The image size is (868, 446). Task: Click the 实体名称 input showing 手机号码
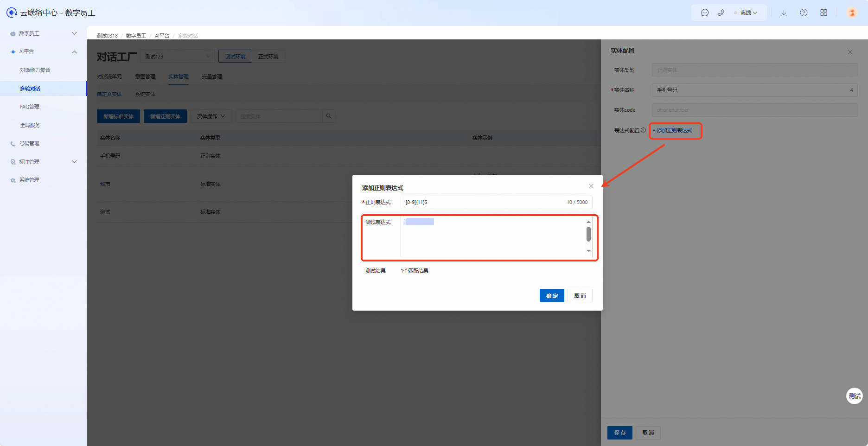[x=754, y=90]
